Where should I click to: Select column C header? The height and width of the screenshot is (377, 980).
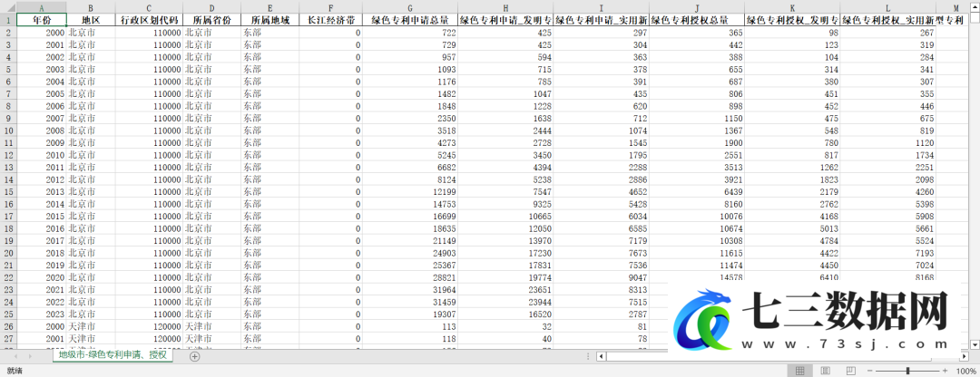149,8
